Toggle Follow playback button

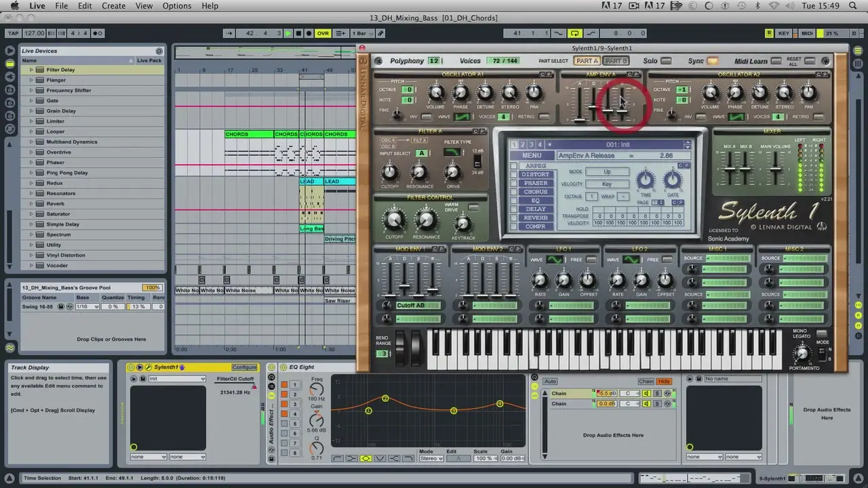click(229, 33)
